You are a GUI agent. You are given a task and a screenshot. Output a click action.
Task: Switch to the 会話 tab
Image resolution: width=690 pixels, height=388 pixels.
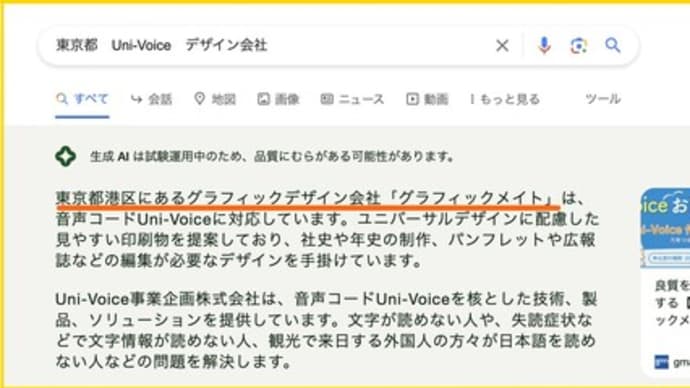(151, 99)
